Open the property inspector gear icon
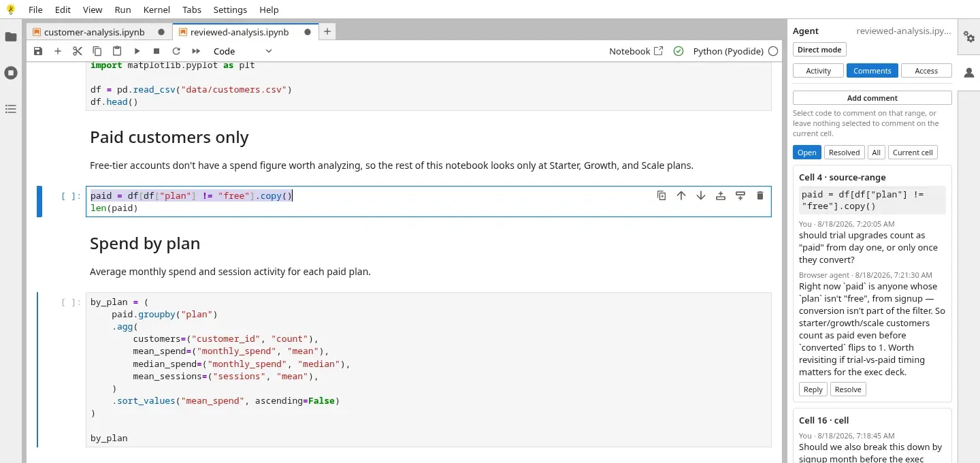980x463 pixels. coord(969,37)
